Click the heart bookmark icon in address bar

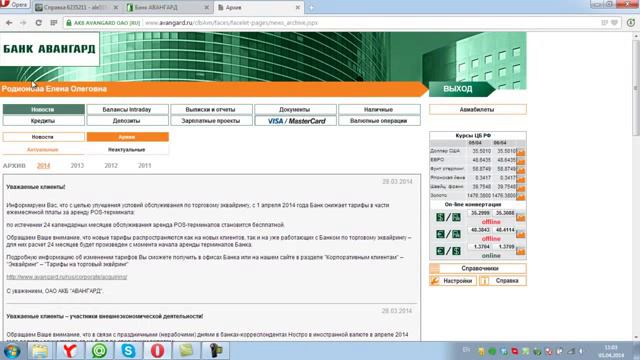[x=614, y=23]
